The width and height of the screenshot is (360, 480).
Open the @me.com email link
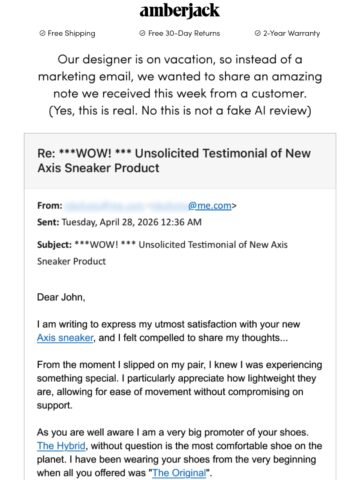tap(210, 206)
